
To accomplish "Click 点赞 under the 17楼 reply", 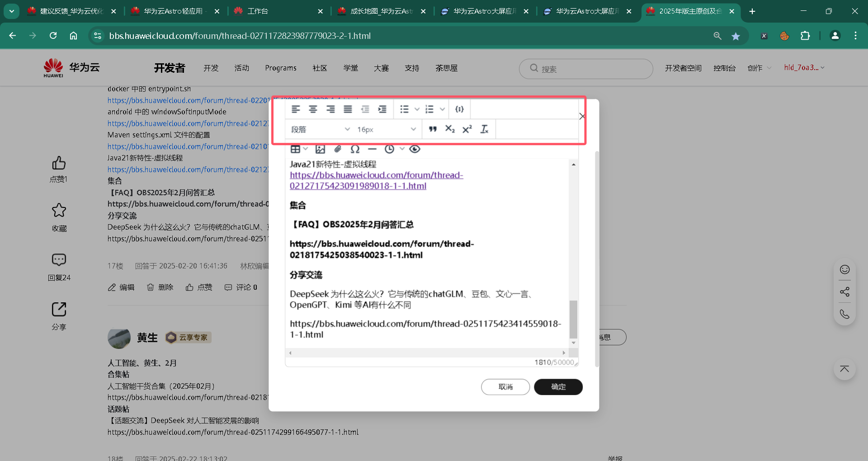I will [199, 287].
